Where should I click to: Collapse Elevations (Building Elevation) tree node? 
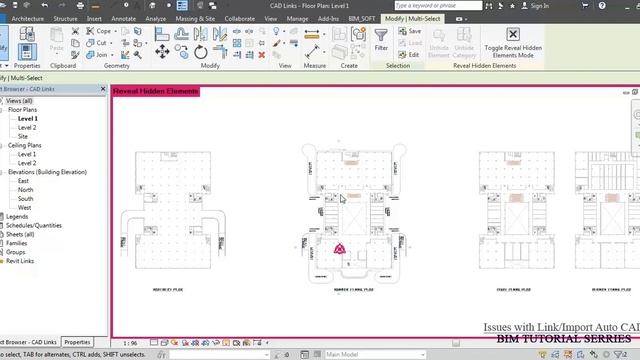[x=2, y=172]
